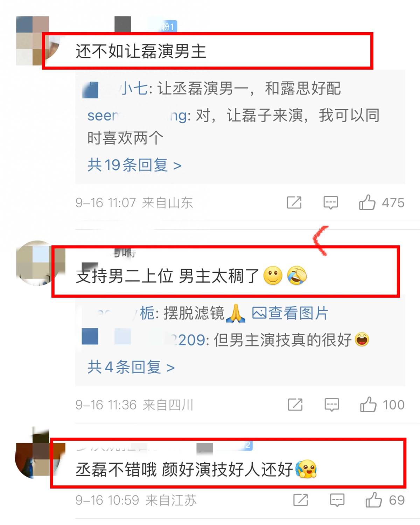This screenshot has height=525, width=420.
Task: Like the comment with 475 likes
Action: click(x=367, y=202)
